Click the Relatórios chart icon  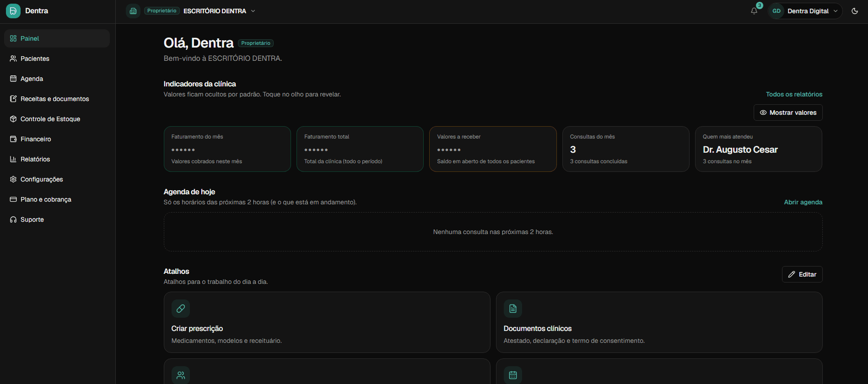pos(13,159)
